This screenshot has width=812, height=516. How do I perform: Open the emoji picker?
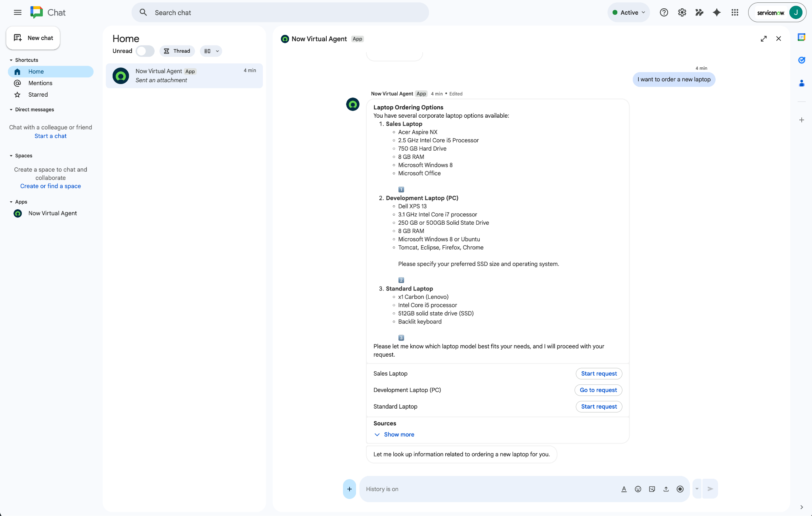pos(638,489)
